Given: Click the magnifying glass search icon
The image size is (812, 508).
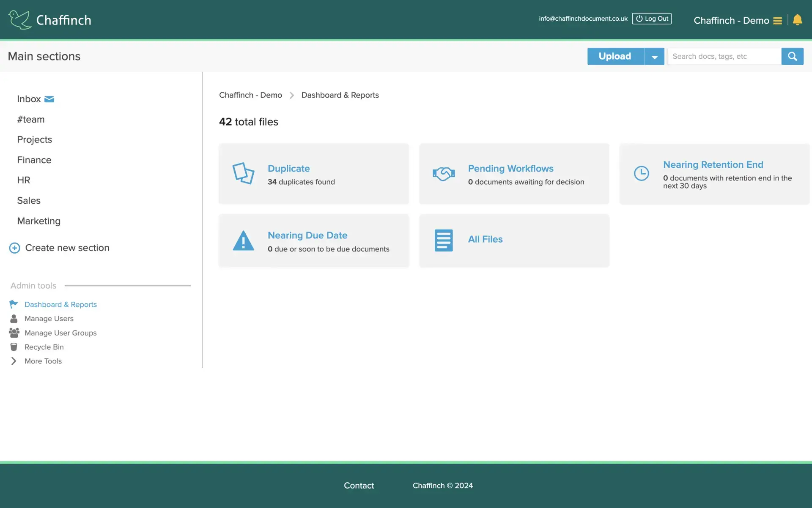Looking at the screenshot, I should tap(792, 56).
